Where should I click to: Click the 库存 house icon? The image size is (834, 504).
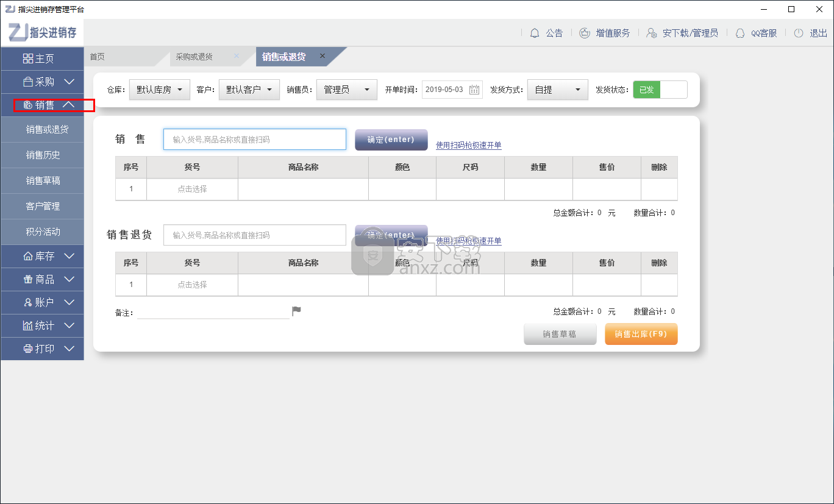pos(28,256)
